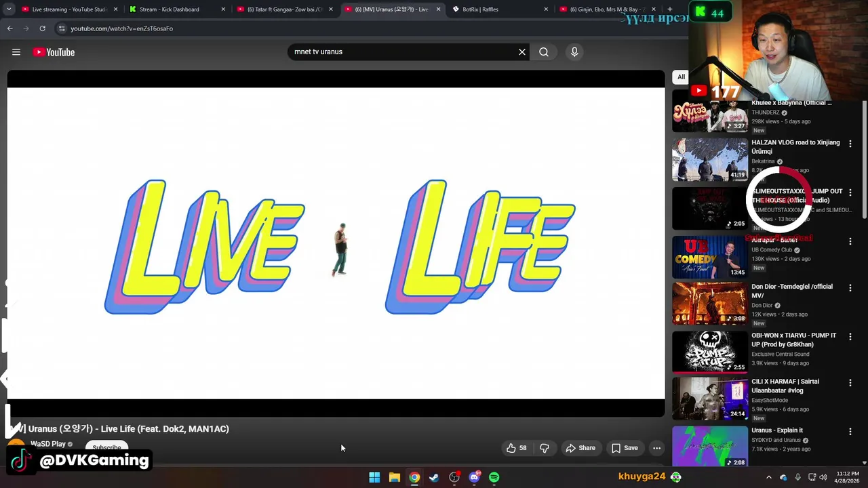Save the video to a playlist

[625, 448]
